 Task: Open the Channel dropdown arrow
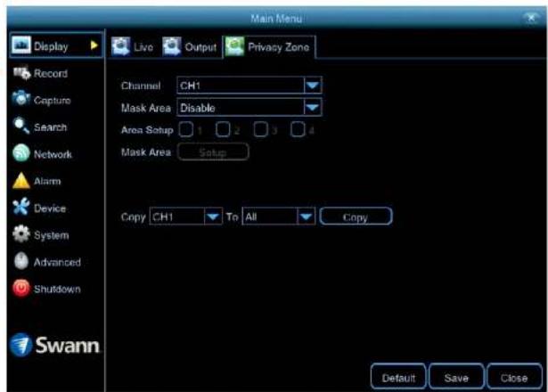click(x=313, y=86)
